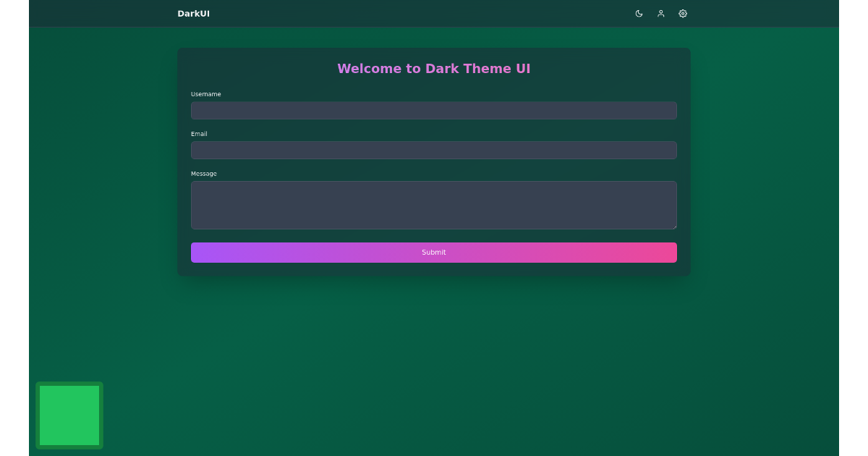This screenshot has width=868, height=456.
Task: Click the green square at bottom left
Action: (69, 415)
